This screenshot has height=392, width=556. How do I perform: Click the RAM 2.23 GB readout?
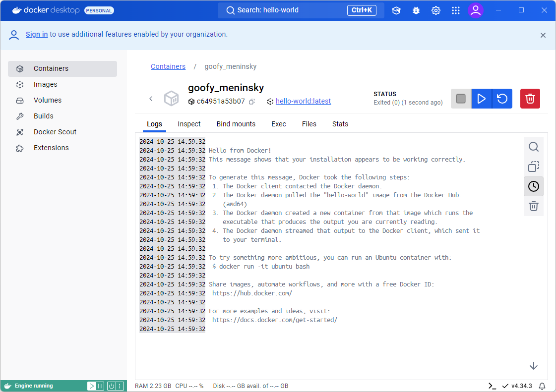153,386
